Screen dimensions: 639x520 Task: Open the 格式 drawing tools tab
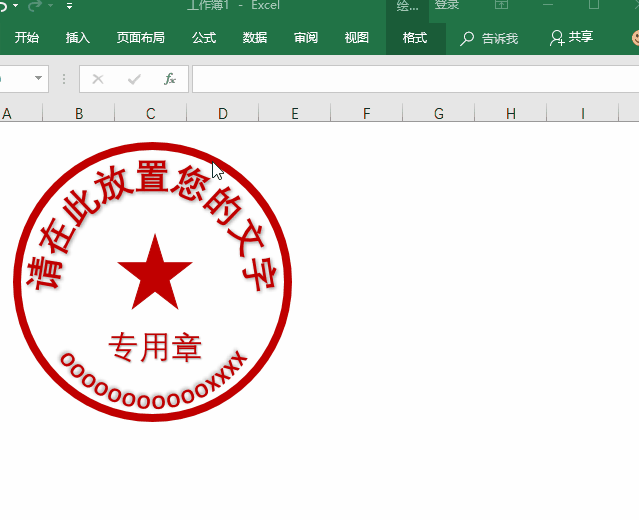tap(415, 38)
